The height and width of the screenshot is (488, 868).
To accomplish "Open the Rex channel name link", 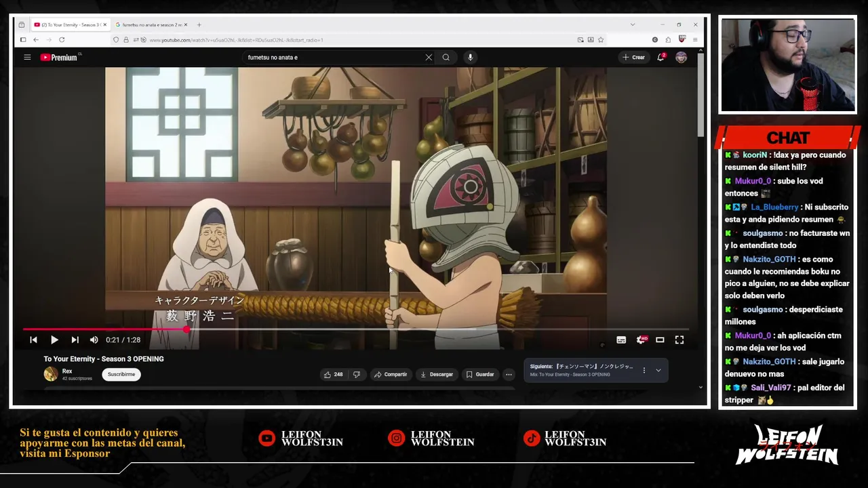I will tap(67, 371).
